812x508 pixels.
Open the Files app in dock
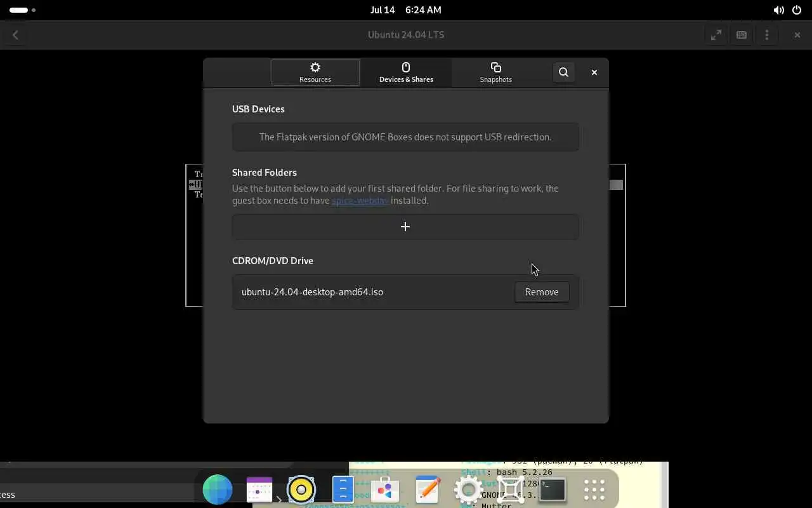click(x=343, y=490)
